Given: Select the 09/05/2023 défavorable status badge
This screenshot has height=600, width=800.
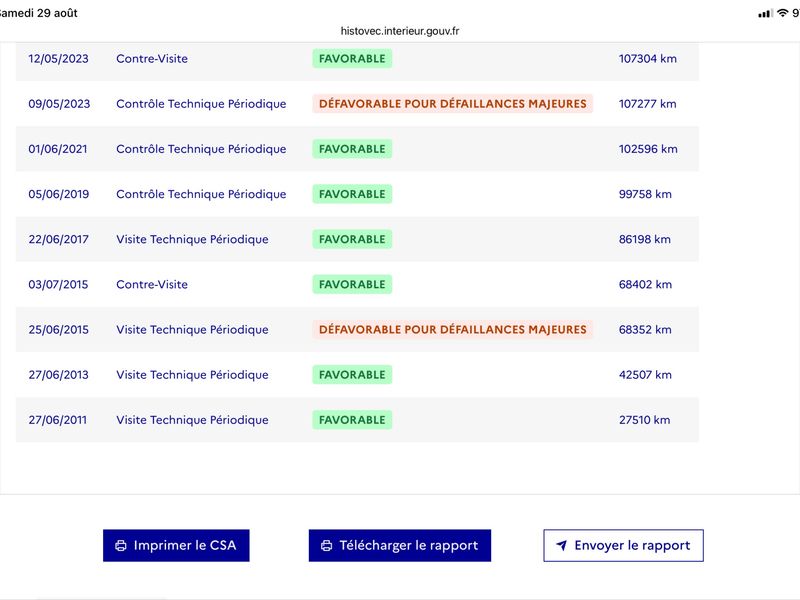Looking at the screenshot, I should 453,104.
